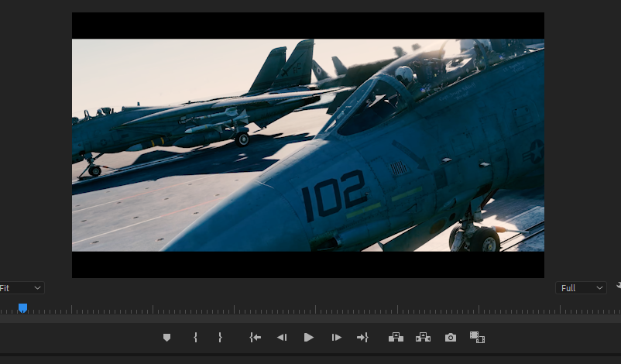Click the Extract button

coord(423,338)
